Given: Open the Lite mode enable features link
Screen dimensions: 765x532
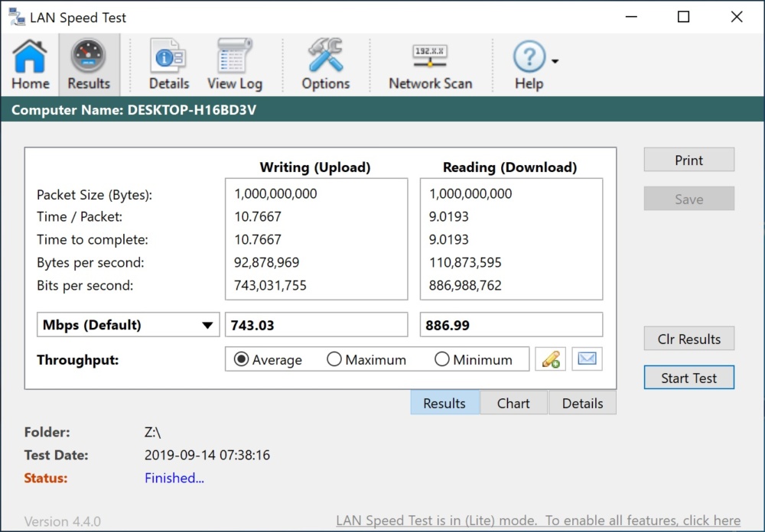Looking at the screenshot, I should click(538, 521).
